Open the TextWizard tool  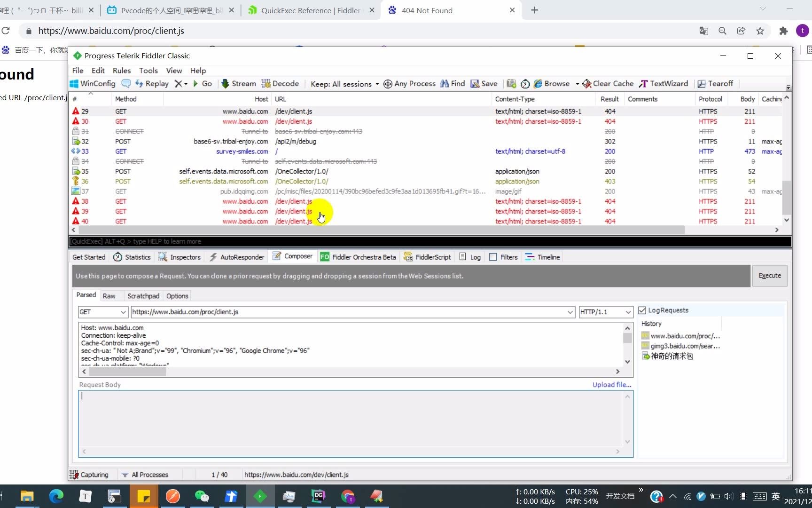click(663, 83)
